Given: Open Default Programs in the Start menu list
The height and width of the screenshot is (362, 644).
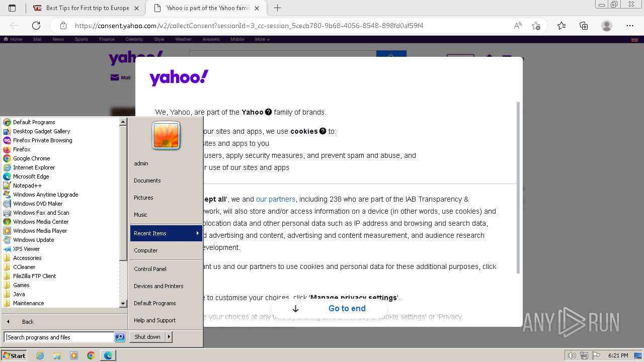Looking at the screenshot, I should tap(34, 122).
